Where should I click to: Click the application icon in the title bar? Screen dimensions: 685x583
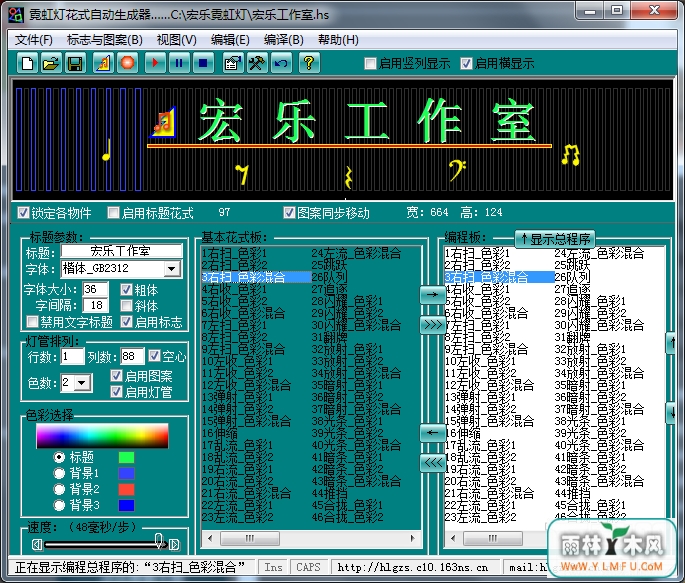click(x=16, y=15)
